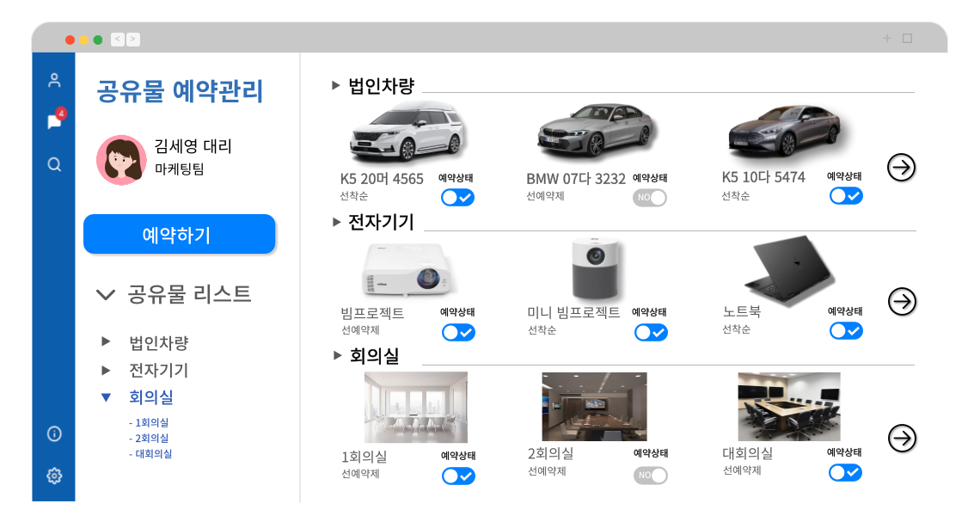Image resolution: width=980 pixels, height=516 pixels.
Task: Collapse 회의실 in sidebar tree
Action: [x=106, y=397]
